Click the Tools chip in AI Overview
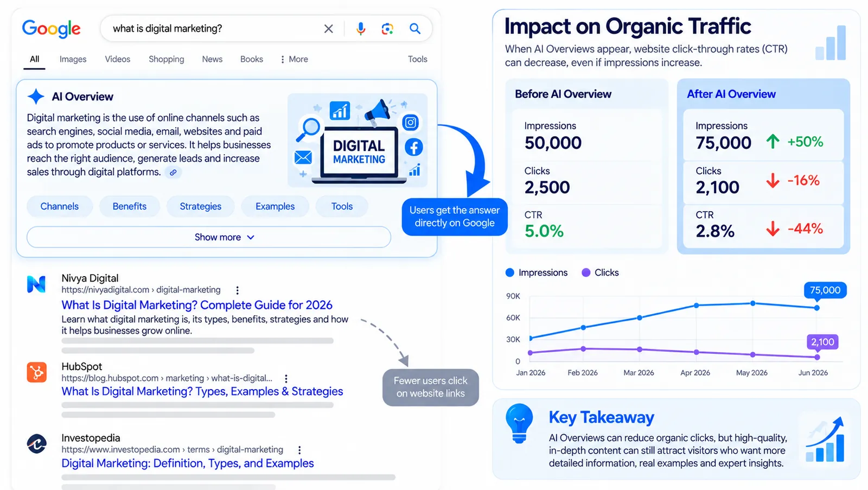868x490 pixels. (x=342, y=206)
